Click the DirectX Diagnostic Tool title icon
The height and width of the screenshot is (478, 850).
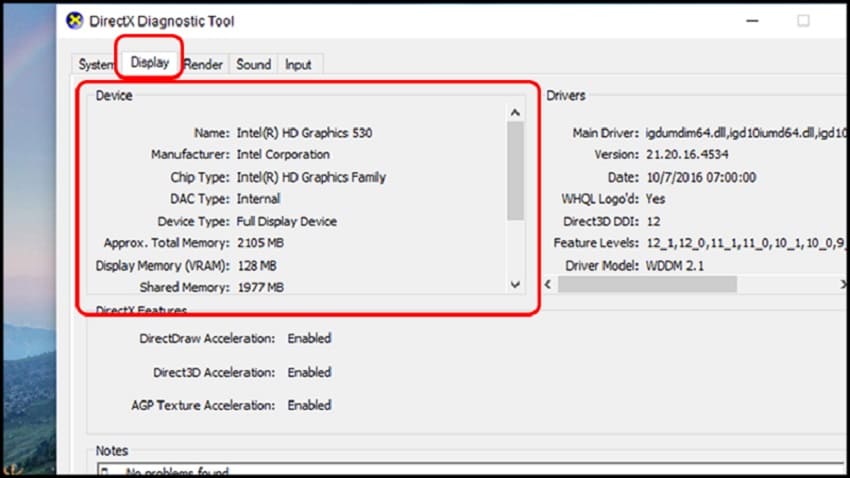[x=75, y=21]
